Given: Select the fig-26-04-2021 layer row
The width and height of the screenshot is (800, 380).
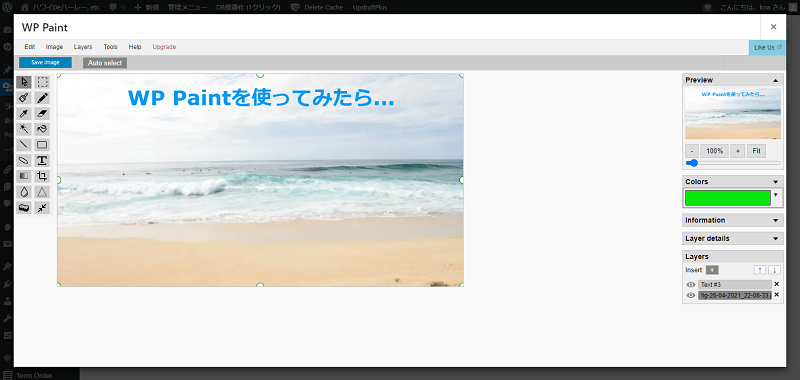Looking at the screenshot, I should tap(735, 295).
